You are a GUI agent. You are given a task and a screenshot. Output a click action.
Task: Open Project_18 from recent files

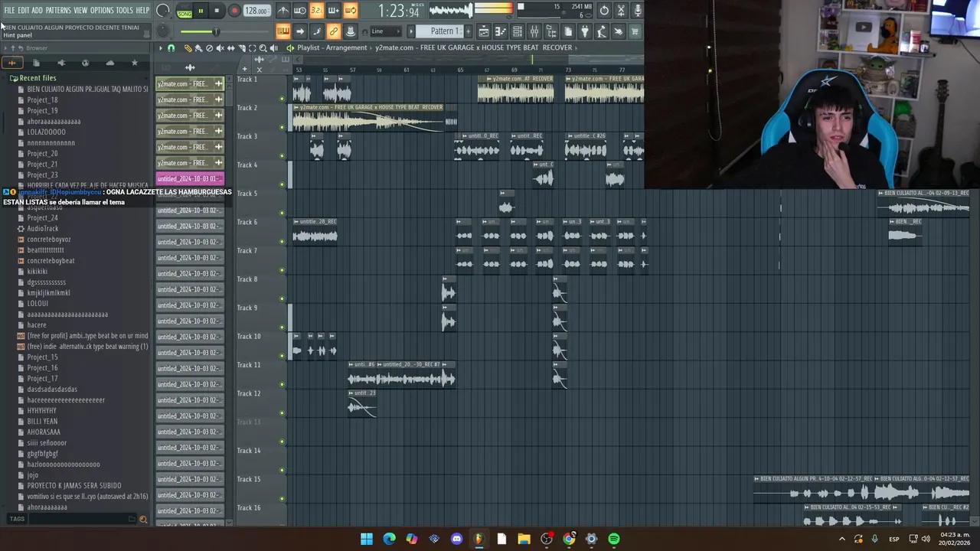(42, 99)
